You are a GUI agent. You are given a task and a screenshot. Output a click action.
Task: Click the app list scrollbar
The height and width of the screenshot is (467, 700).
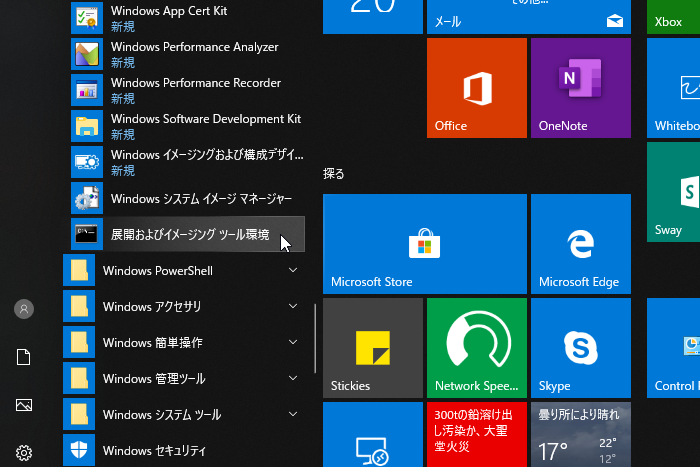pyautogui.click(x=315, y=339)
